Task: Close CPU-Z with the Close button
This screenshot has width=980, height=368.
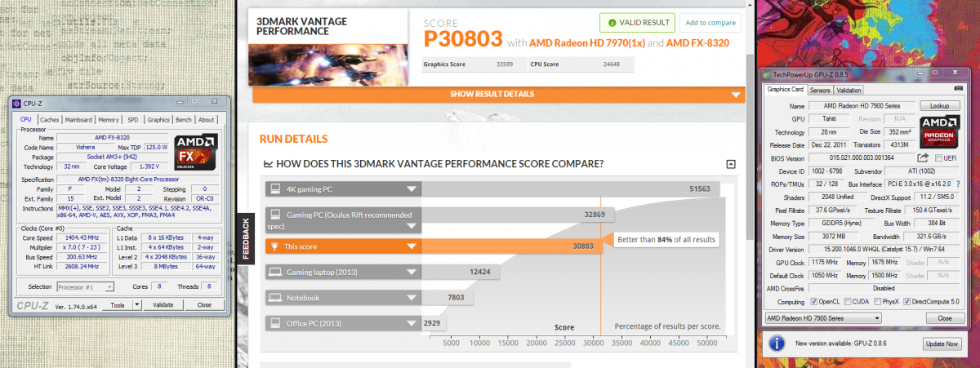Action: (204, 304)
